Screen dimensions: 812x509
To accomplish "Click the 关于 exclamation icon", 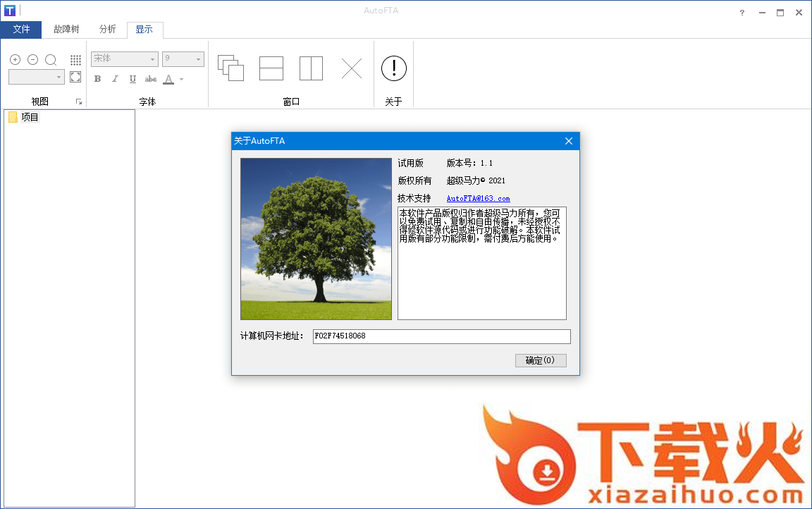I will [393, 68].
